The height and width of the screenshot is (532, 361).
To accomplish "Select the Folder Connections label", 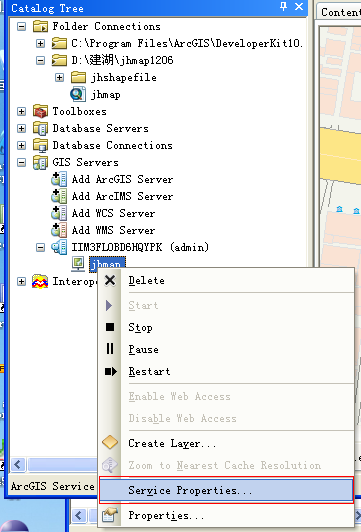I will click(106, 26).
